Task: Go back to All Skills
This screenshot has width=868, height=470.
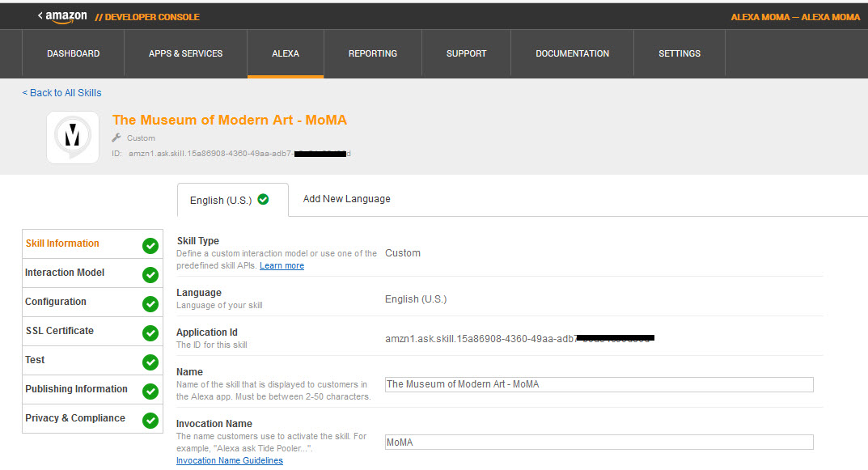Action: point(61,93)
